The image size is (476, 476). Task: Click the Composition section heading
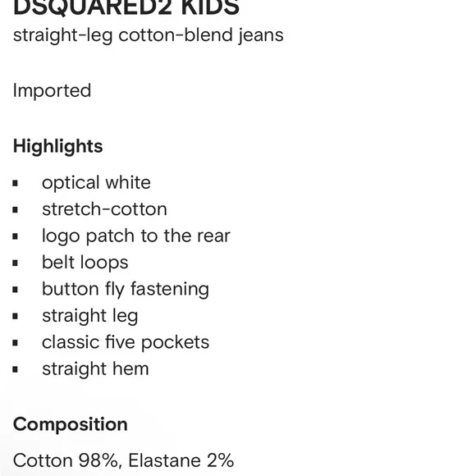[70, 424]
